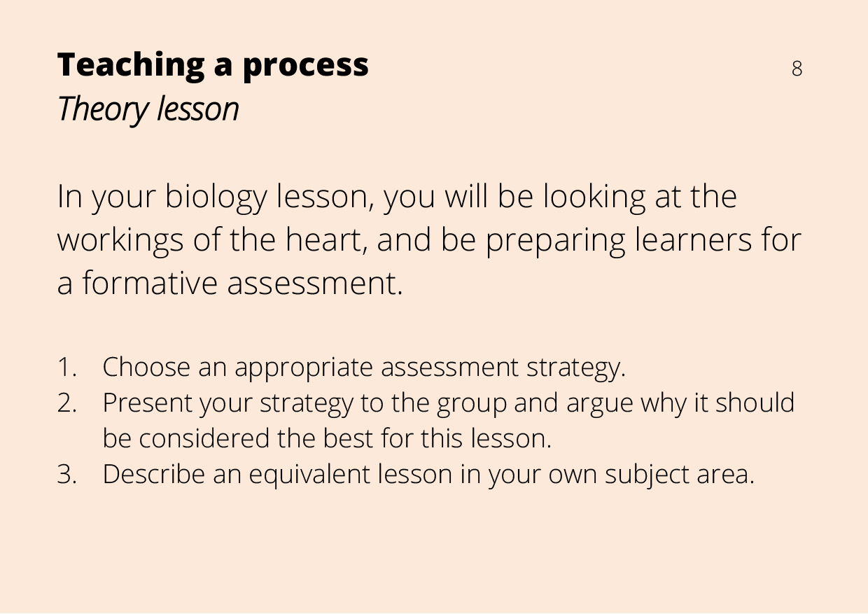
Task: Click list item 'Choose an appropriate assessment strategy'
Action: 364,368
